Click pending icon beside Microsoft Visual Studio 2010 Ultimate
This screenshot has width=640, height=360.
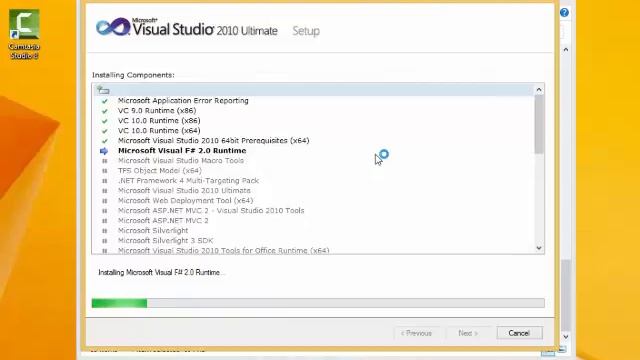coord(104,191)
